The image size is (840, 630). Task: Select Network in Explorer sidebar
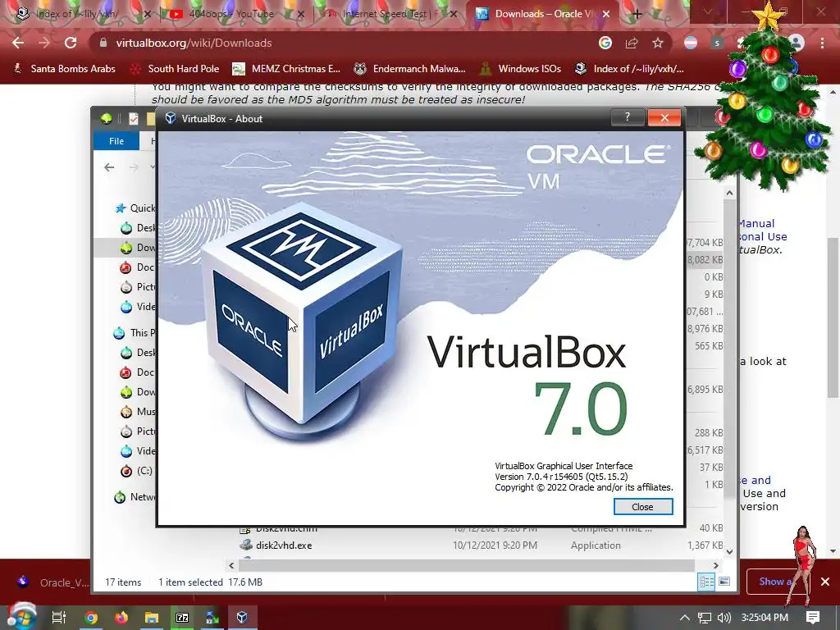tap(135, 497)
